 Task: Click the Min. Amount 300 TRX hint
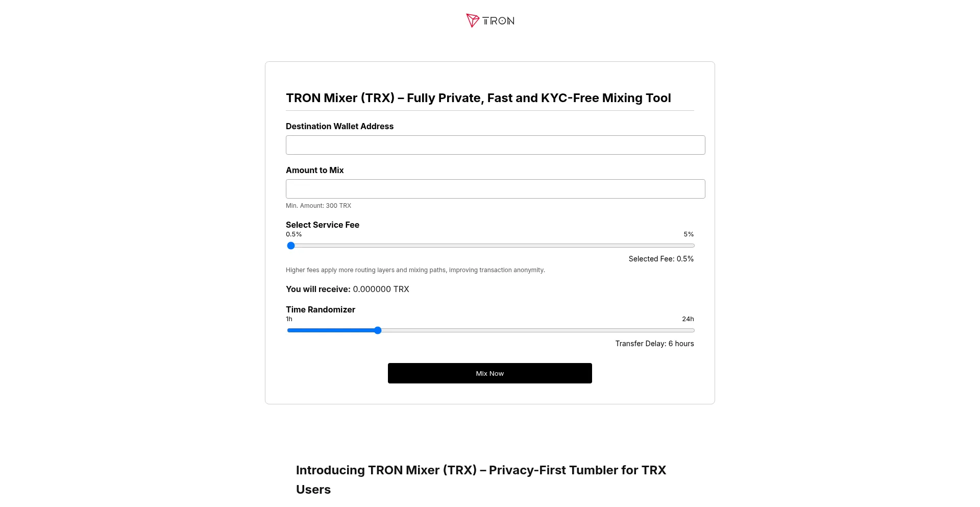point(318,206)
